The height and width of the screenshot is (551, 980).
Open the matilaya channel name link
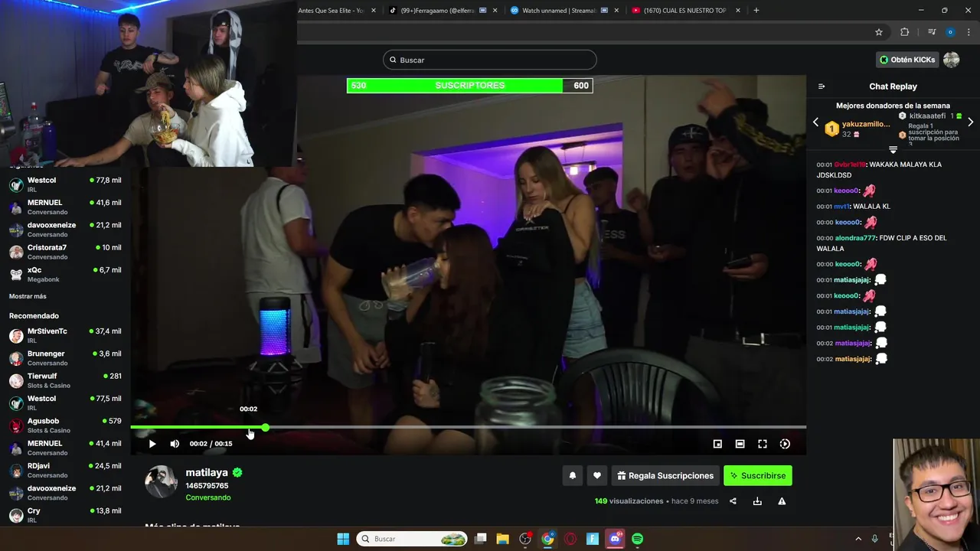[207, 473]
